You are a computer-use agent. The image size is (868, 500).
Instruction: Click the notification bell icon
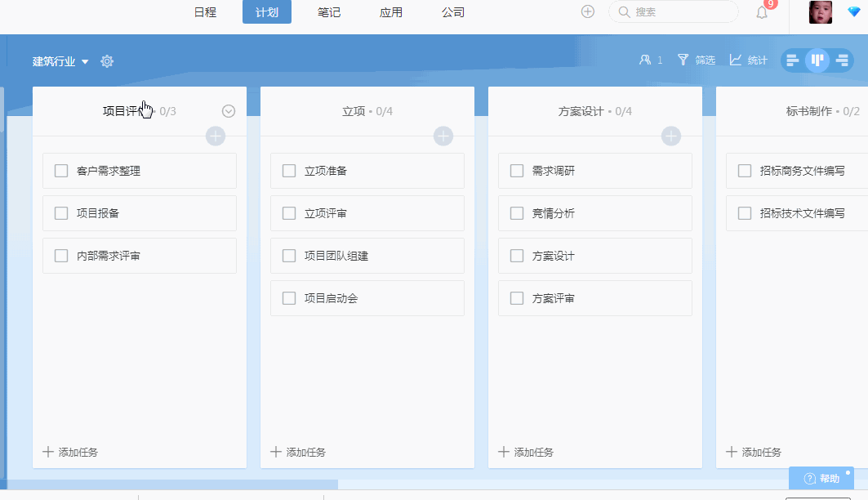click(x=763, y=12)
